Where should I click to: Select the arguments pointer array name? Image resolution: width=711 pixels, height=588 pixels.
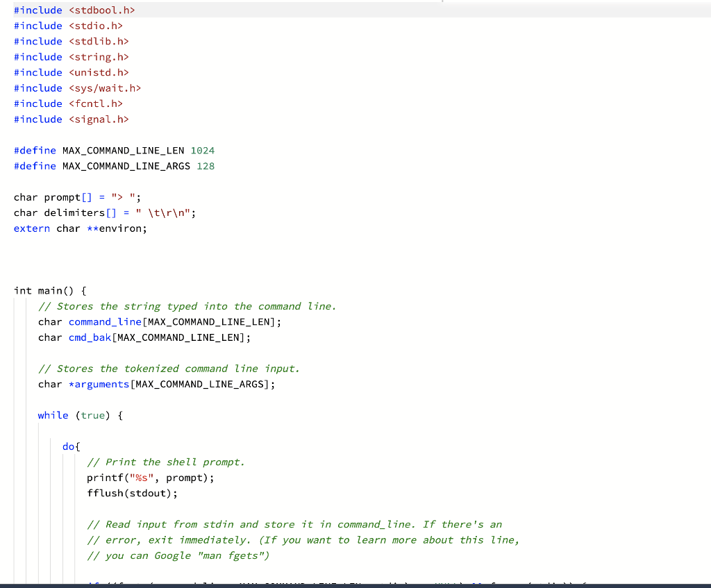pos(103,384)
